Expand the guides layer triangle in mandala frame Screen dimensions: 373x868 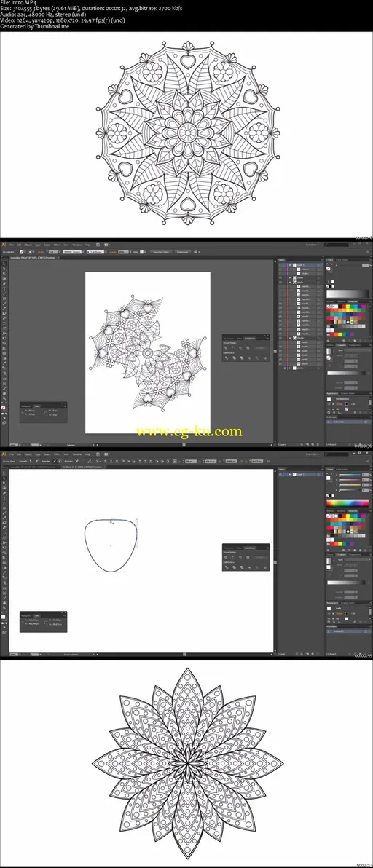pyautogui.click(x=290, y=368)
